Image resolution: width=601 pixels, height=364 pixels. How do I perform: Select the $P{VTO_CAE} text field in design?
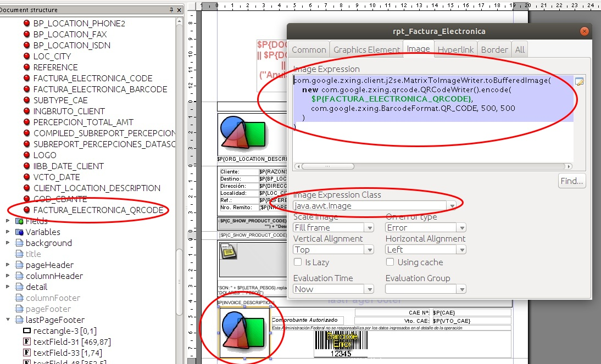point(471,321)
